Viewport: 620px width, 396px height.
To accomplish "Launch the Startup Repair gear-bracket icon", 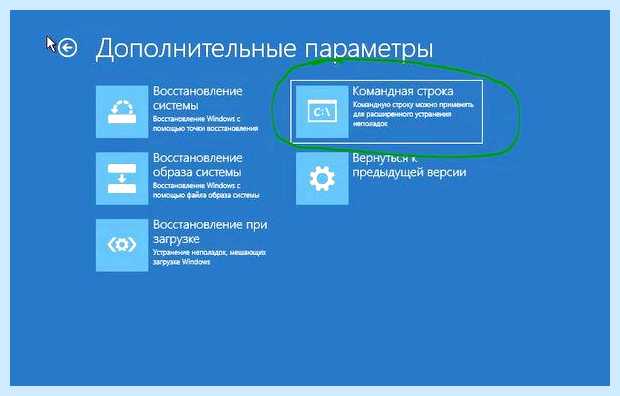I will point(122,245).
